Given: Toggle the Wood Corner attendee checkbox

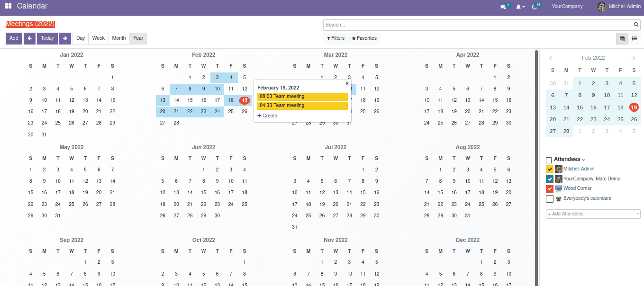Looking at the screenshot, I should coord(549,188).
